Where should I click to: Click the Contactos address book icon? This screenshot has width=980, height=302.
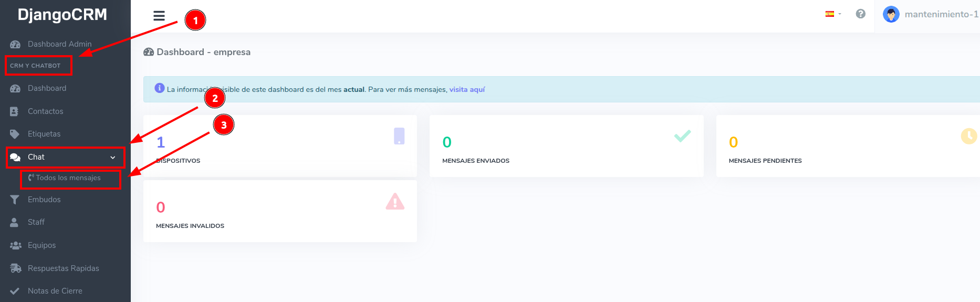[15, 111]
